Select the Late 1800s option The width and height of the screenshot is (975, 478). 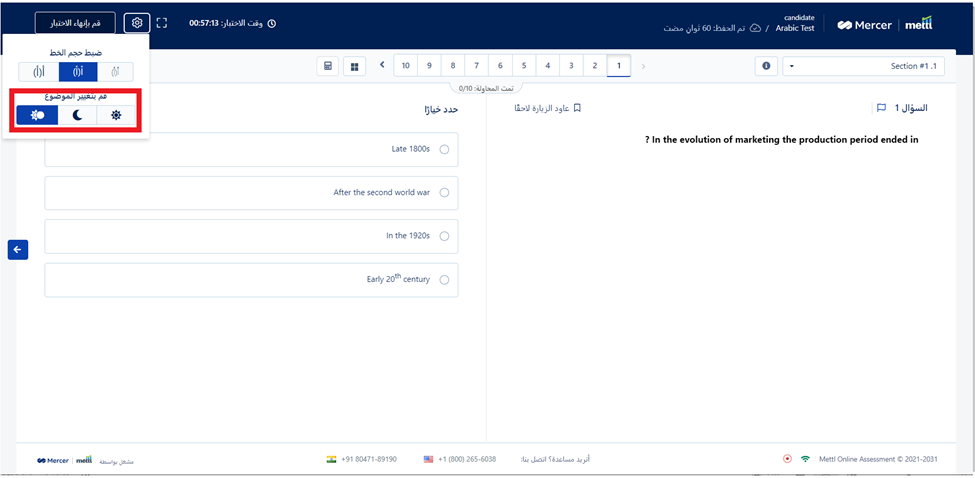251,149
